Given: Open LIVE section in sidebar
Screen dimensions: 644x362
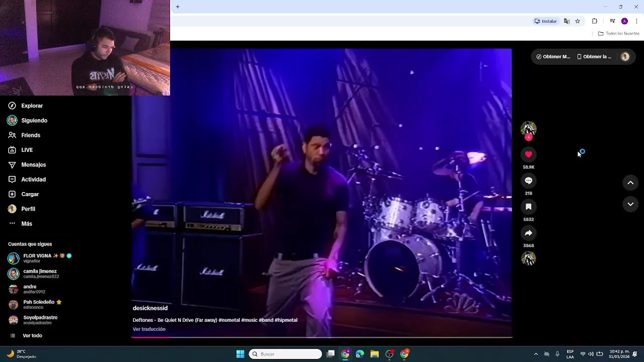Looking at the screenshot, I should (21, 150).
